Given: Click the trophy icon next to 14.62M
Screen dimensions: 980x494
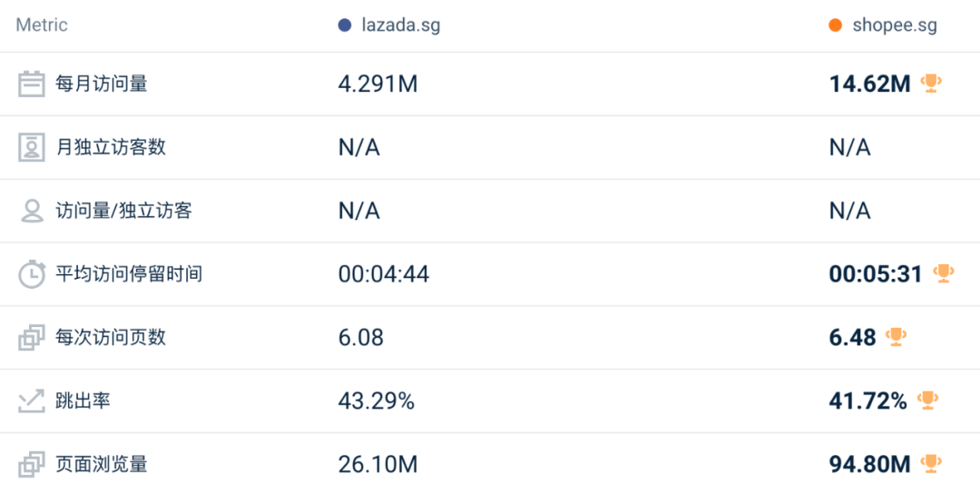Looking at the screenshot, I should pyautogui.click(x=931, y=84).
